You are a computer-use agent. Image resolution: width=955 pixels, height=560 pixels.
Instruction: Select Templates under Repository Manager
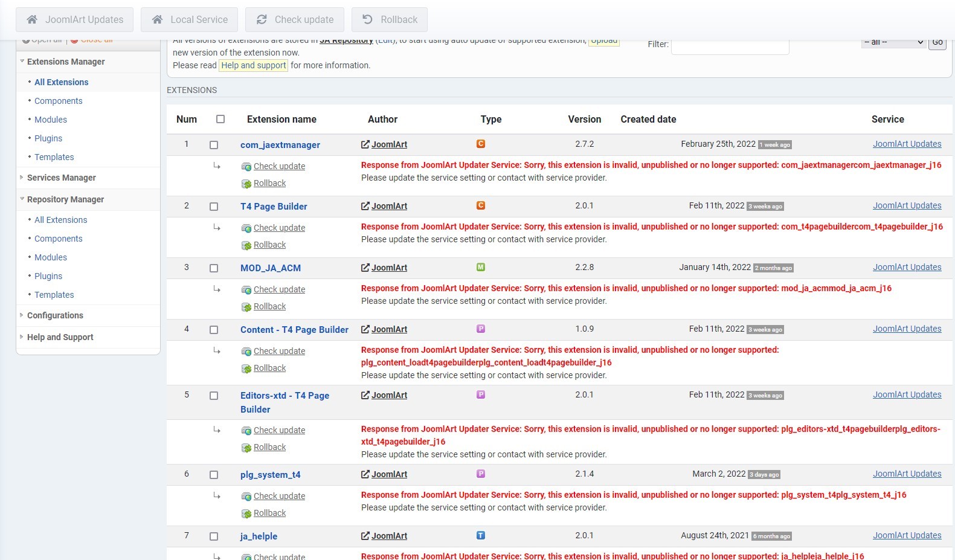coord(54,295)
